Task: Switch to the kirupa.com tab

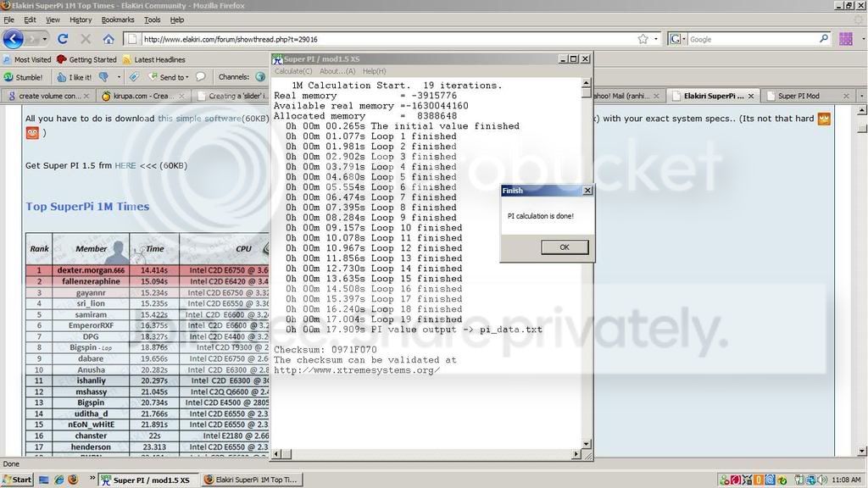Action: (x=142, y=96)
